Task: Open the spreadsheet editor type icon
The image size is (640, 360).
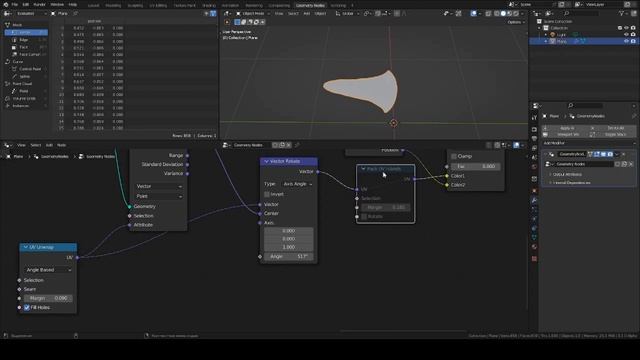Action: [x=7, y=13]
